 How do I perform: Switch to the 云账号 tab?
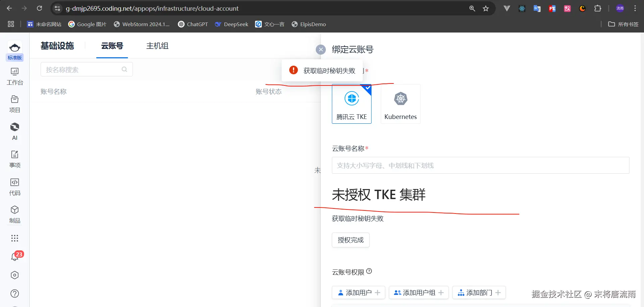tap(112, 46)
